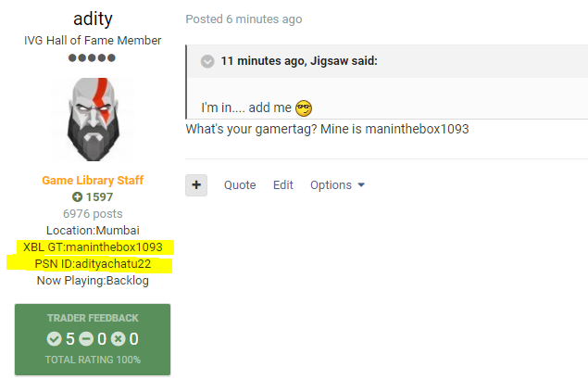The height and width of the screenshot is (392, 588).
Task: Click the 6976 posts count
Action: coord(93,213)
